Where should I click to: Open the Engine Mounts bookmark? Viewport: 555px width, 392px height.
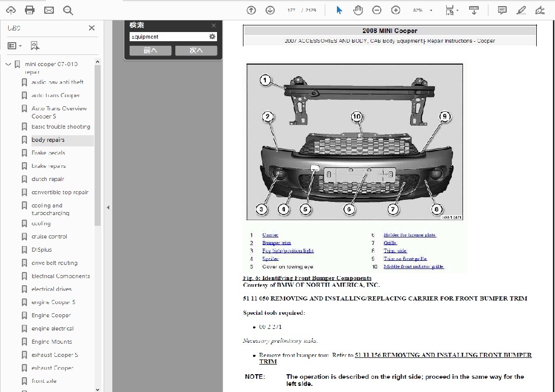tap(52, 342)
